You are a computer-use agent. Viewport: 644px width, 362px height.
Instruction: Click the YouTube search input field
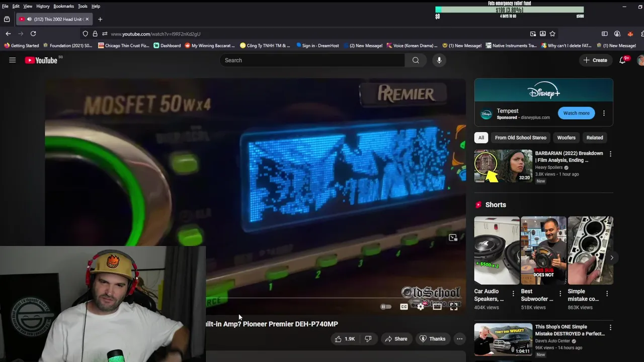click(x=312, y=60)
